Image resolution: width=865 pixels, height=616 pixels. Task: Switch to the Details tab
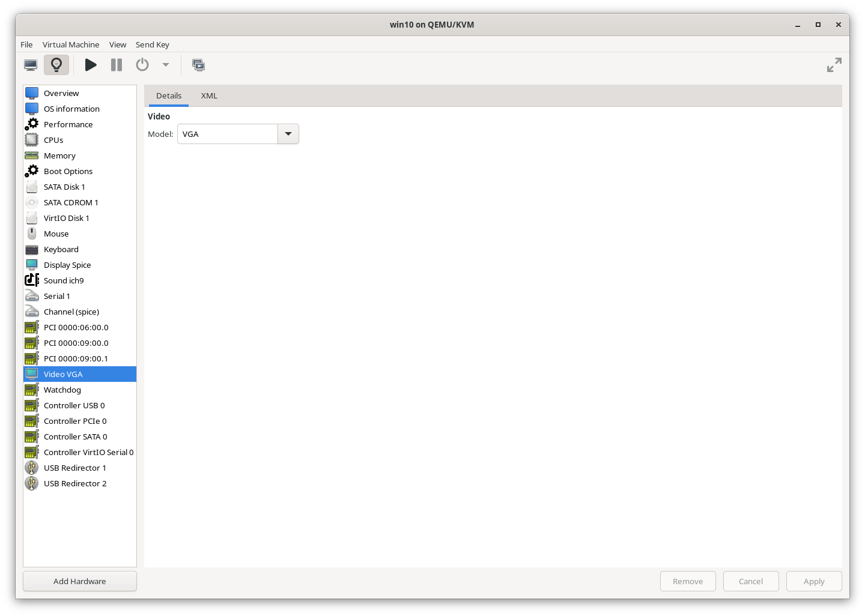169,95
